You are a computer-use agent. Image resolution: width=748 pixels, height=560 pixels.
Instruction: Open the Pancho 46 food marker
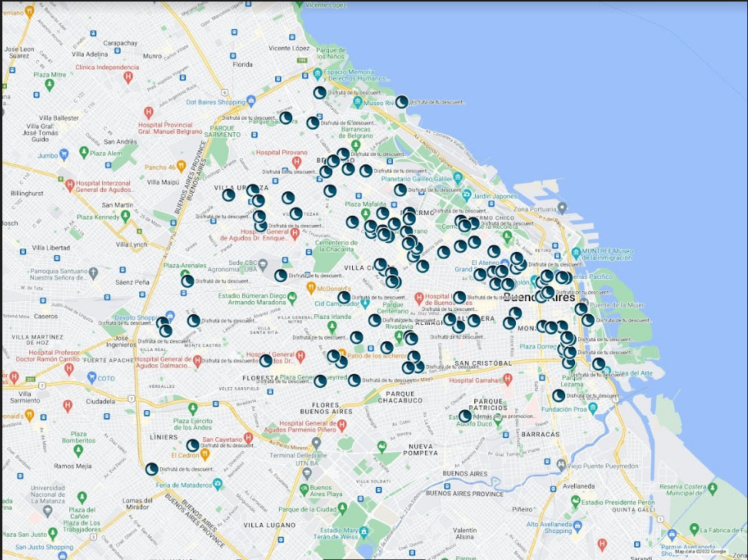pos(181,166)
